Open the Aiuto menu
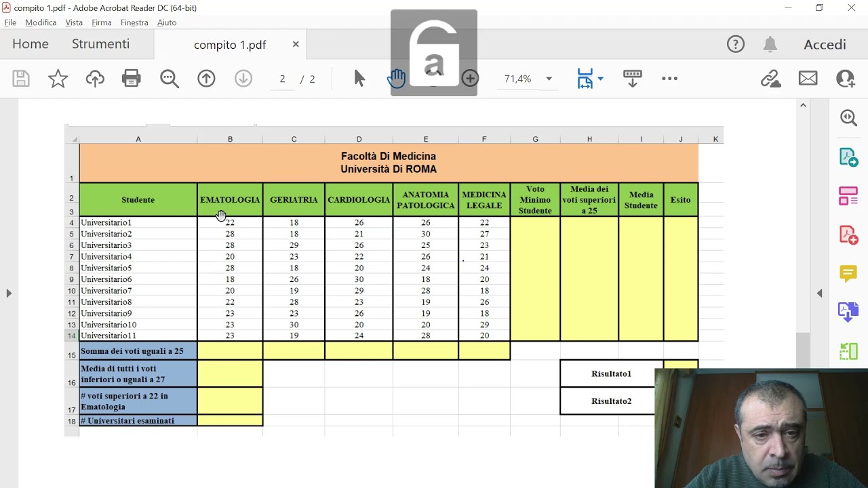The image size is (868, 488). pyautogui.click(x=167, y=22)
